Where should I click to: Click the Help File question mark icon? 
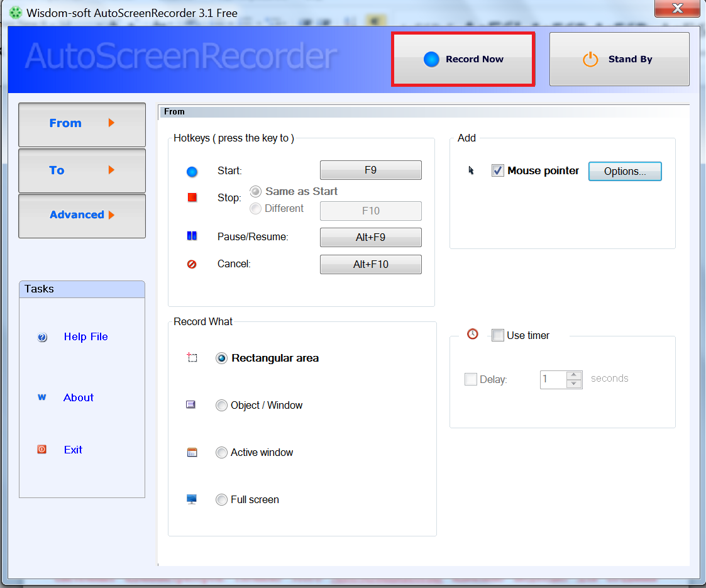[42, 337]
